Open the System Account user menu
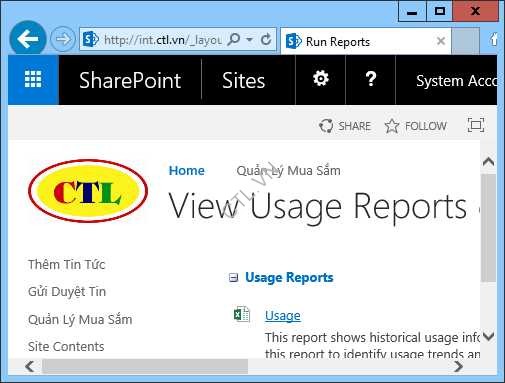This screenshot has width=505, height=383. [x=456, y=81]
